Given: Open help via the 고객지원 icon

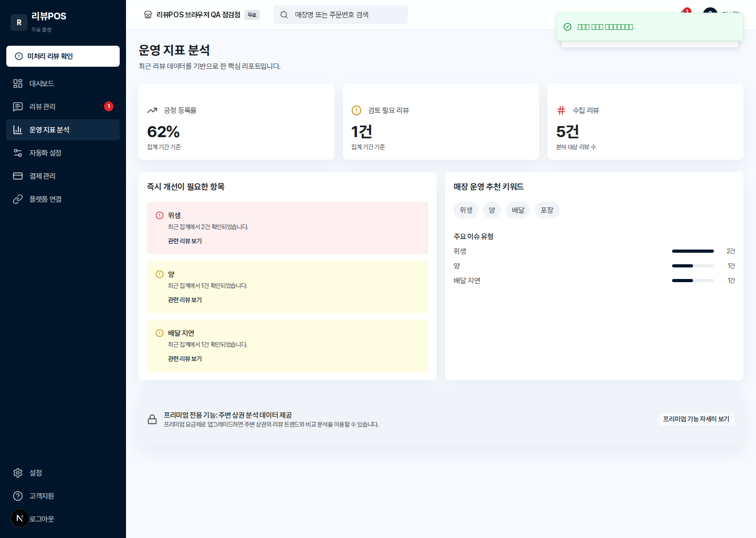Looking at the screenshot, I should (x=17, y=495).
